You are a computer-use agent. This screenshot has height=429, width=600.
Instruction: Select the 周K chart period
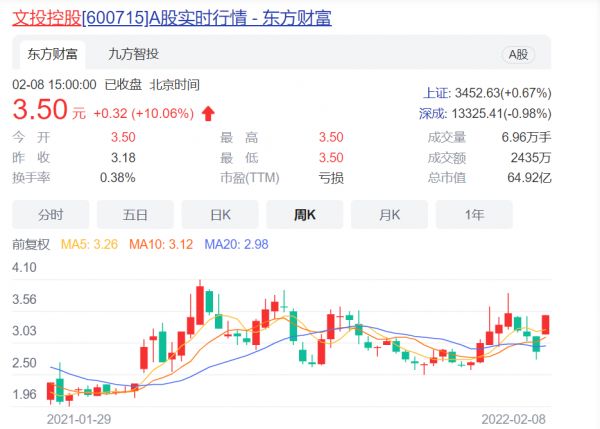[305, 214]
